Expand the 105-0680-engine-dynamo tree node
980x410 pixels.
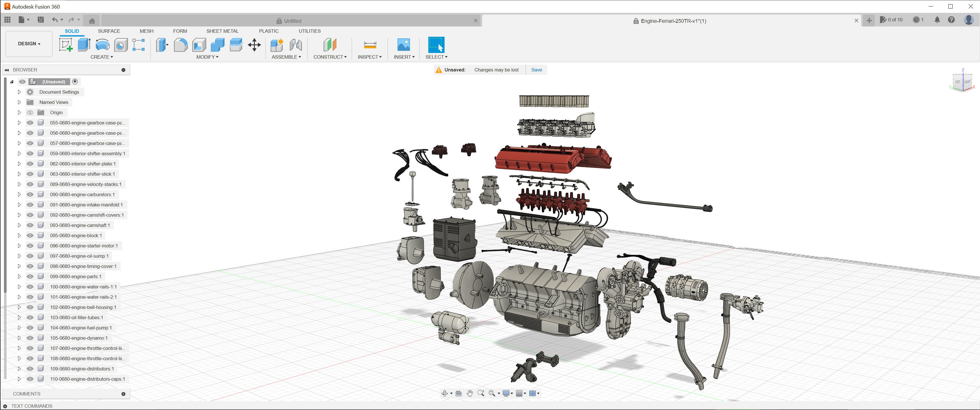(19, 338)
